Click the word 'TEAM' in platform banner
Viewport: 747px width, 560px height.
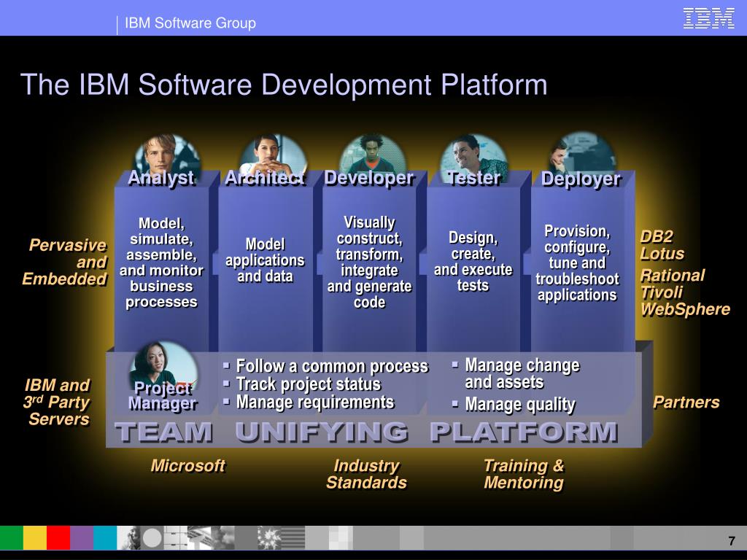[164, 432]
